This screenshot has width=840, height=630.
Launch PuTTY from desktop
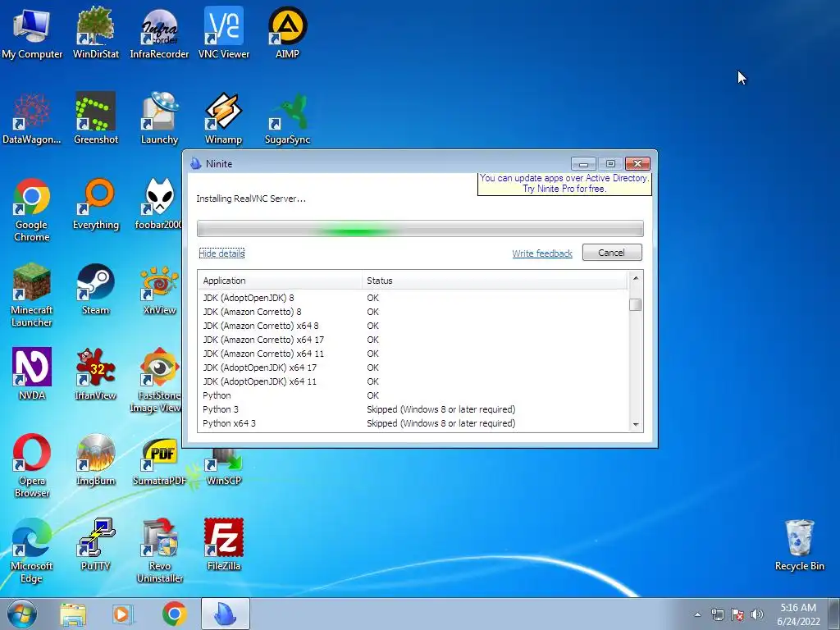tap(96, 545)
